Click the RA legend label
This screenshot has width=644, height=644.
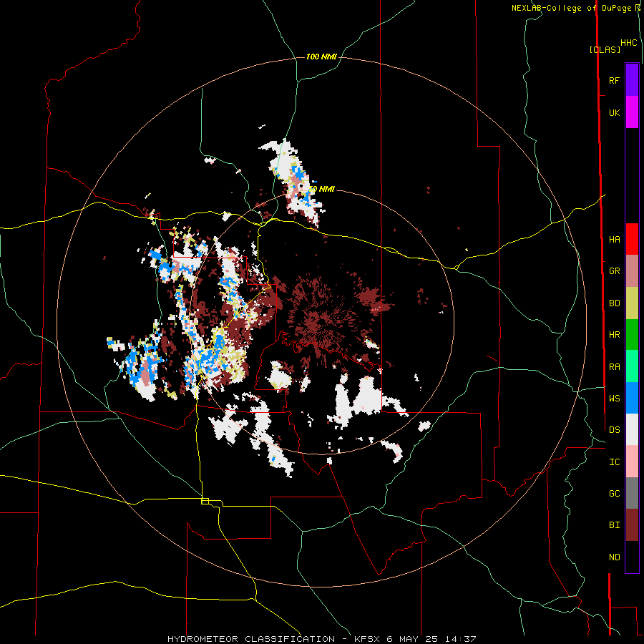pos(614,366)
